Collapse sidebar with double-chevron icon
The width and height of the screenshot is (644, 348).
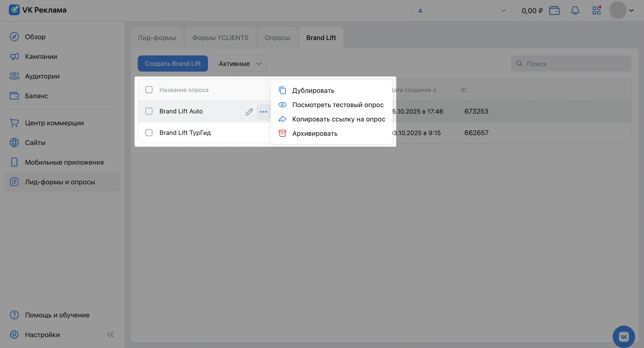pos(110,334)
